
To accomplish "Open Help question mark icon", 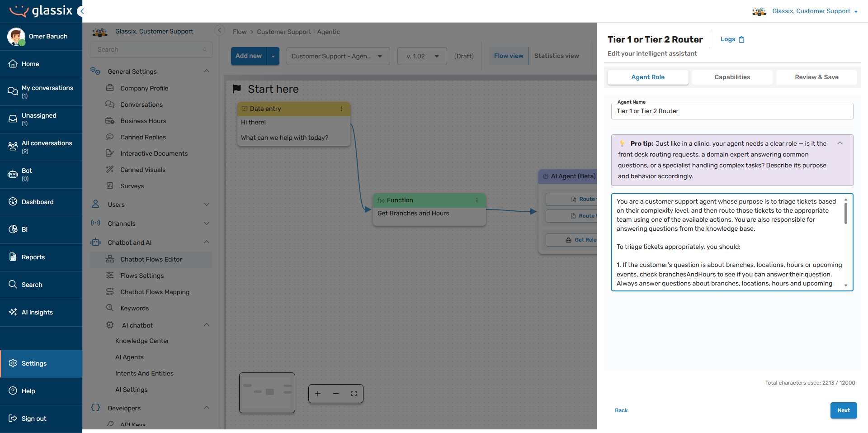I will pos(13,391).
